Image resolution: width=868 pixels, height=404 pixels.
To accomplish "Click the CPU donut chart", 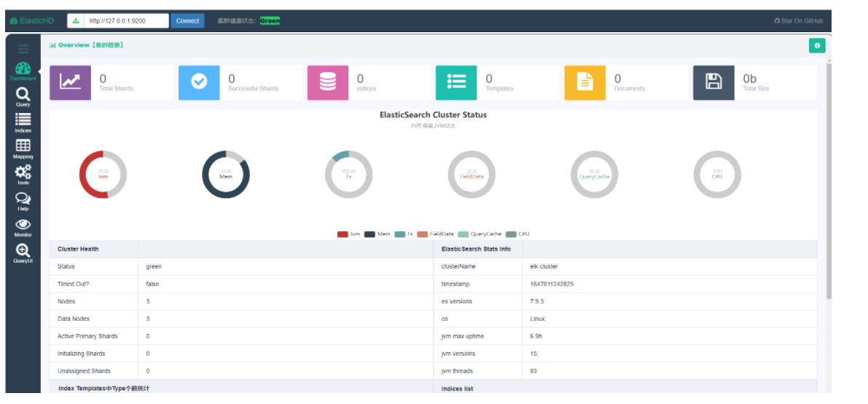I will [717, 174].
